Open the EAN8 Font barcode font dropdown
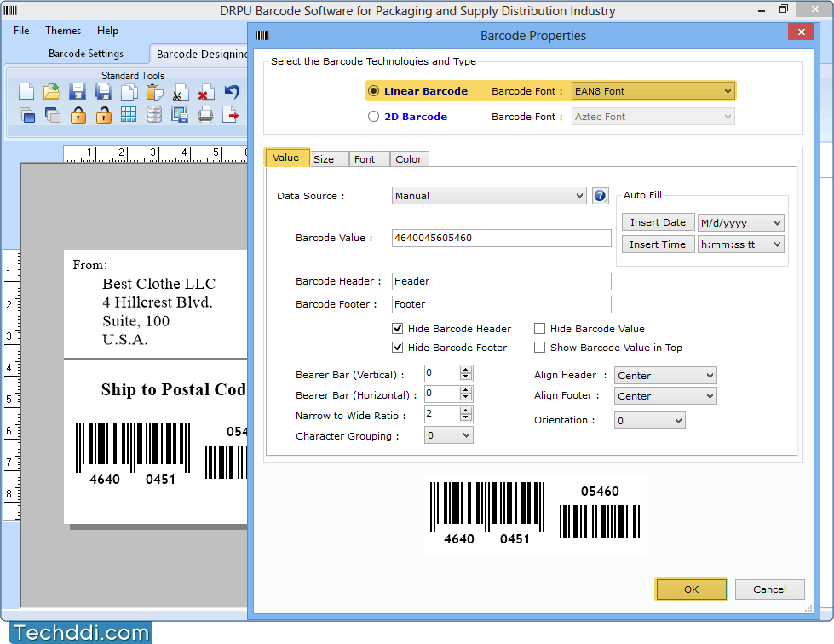Viewport: 834px width, 644px height. (x=653, y=91)
